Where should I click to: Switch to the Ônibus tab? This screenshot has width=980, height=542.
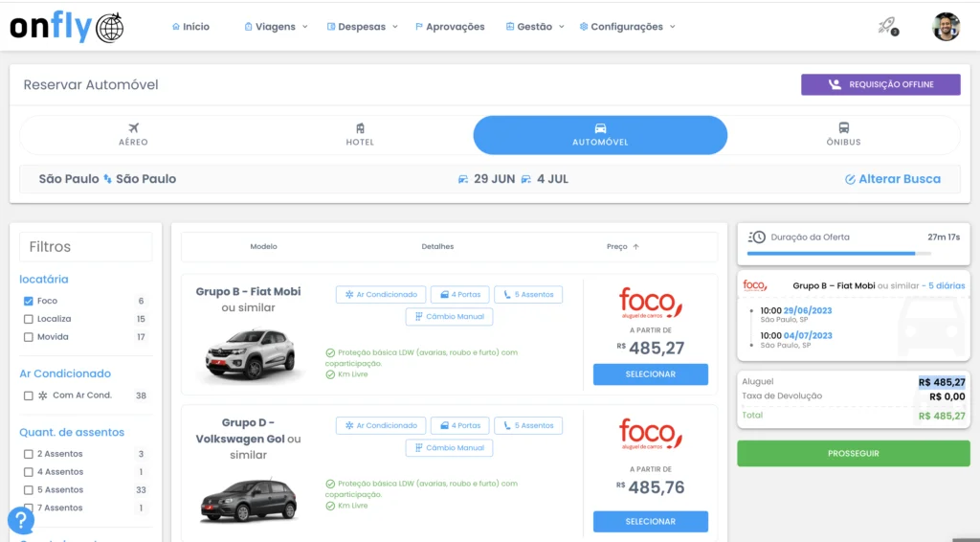click(x=844, y=134)
